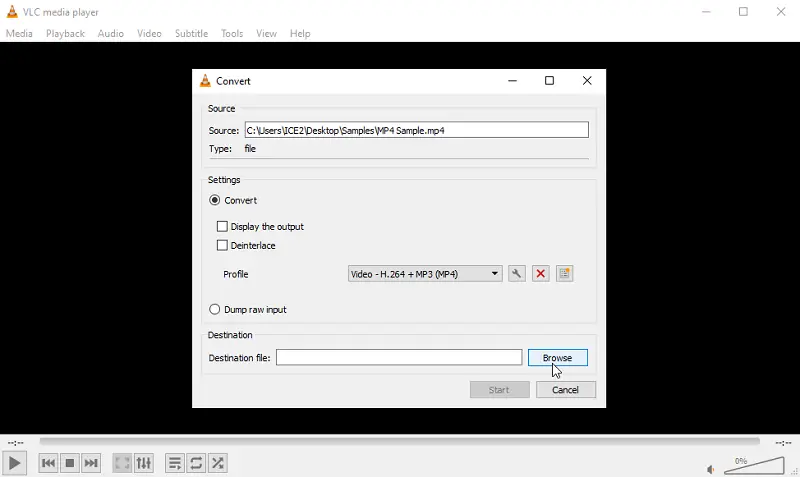Viewport: 800px width, 477px height.
Task: Open the View menu
Action: pyautogui.click(x=266, y=34)
